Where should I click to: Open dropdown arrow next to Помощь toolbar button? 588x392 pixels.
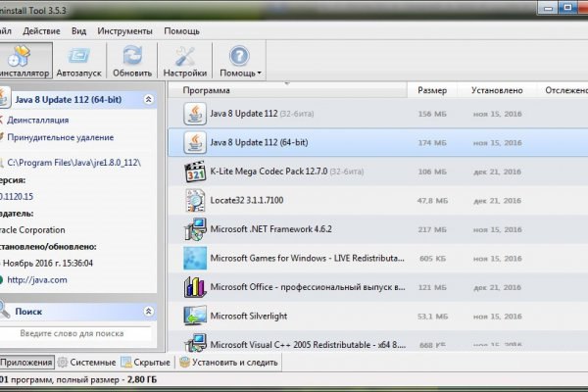259,73
